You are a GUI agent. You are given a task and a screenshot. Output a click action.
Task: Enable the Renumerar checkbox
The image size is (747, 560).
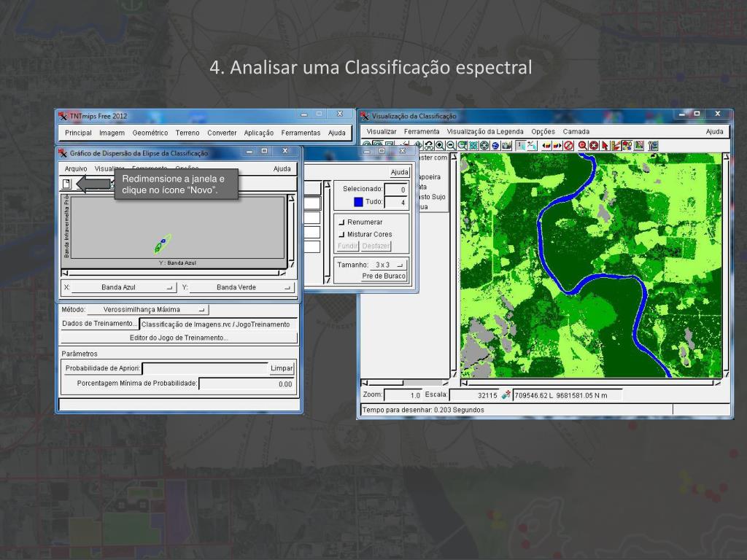(341, 222)
